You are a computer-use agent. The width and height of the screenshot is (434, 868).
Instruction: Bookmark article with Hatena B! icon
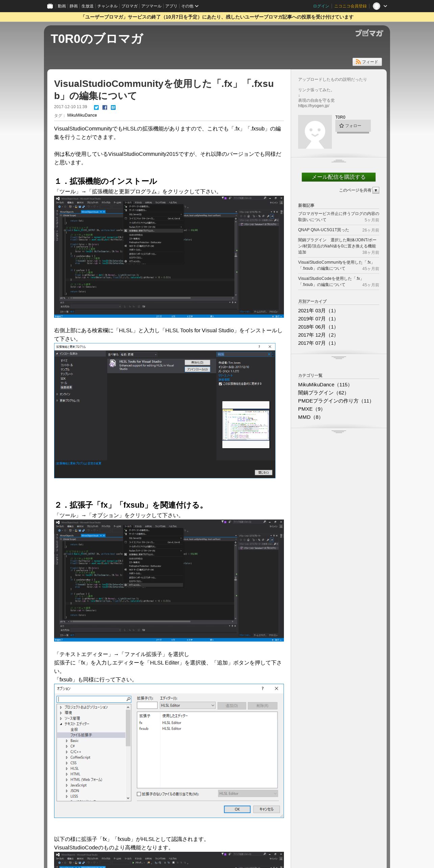pos(113,107)
